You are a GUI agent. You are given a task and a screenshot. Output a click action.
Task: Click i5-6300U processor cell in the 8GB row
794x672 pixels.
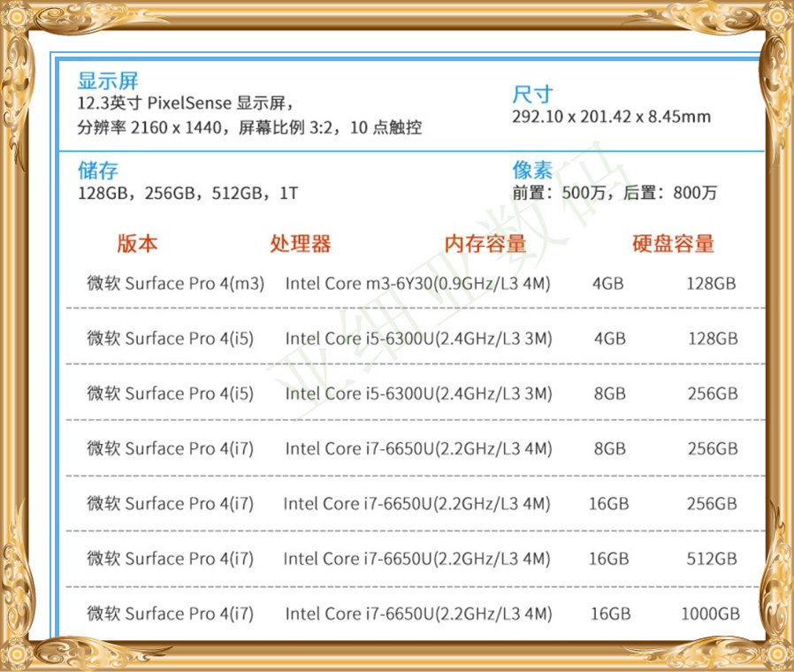[x=419, y=393]
